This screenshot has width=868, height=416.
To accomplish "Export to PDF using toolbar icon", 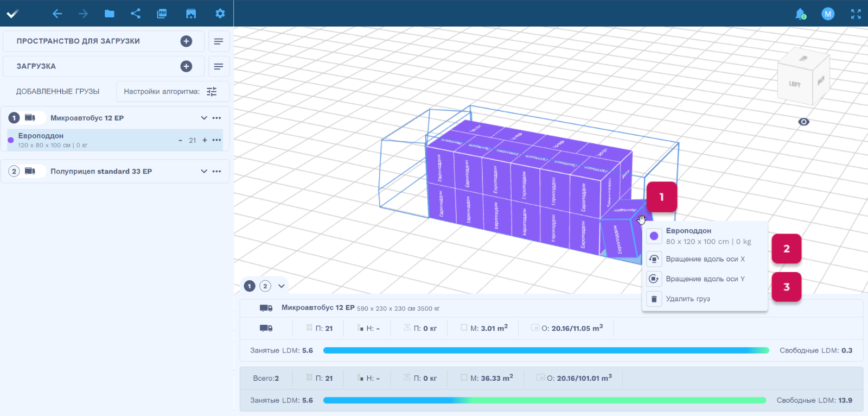I will pos(162,14).
